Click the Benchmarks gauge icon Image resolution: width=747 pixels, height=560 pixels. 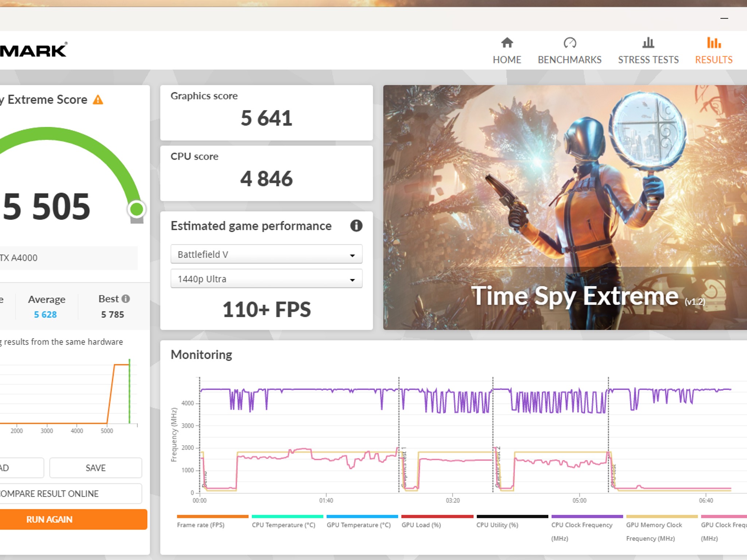click(x=570, y=43)
